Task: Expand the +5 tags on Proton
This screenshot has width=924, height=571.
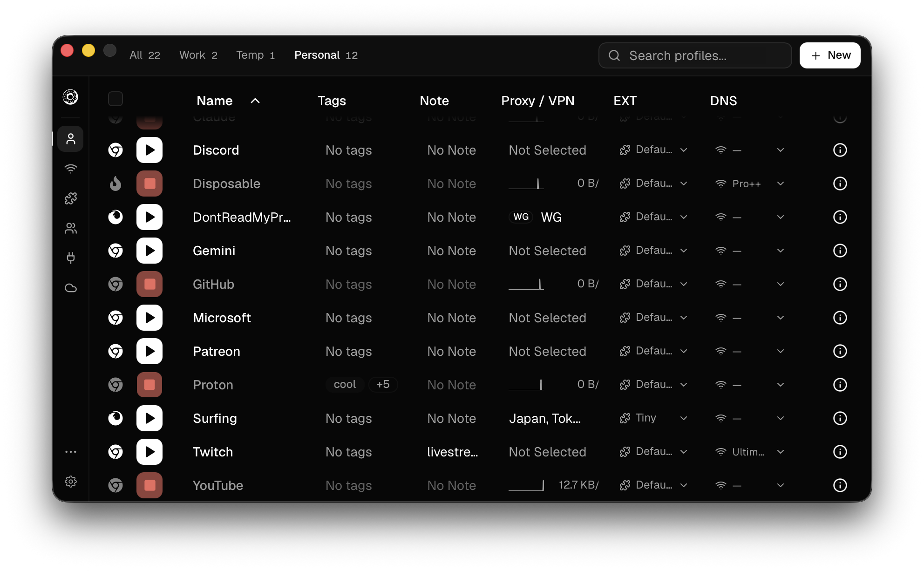Action: pos(383,385)
